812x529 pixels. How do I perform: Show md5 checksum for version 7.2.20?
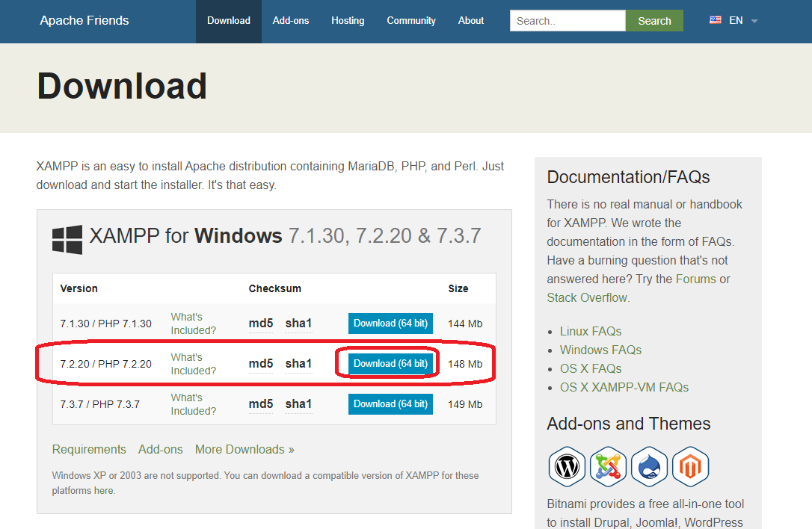260,364
